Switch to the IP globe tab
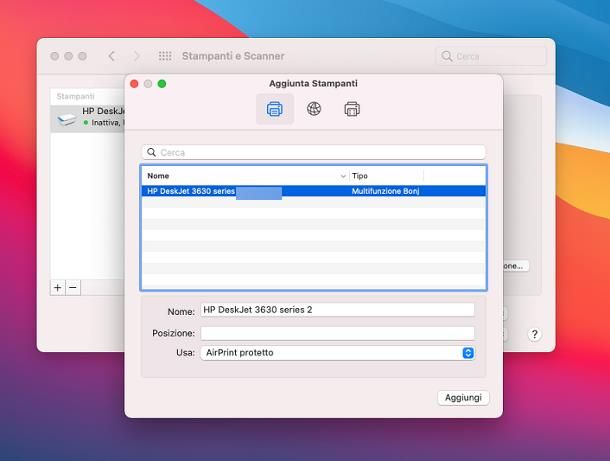610x461 pixels. tap(314, 109)
